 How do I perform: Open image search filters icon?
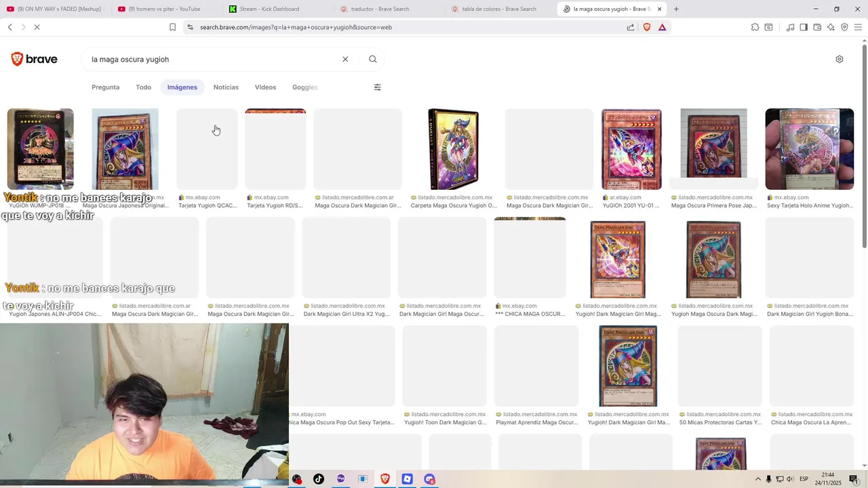pyautogui.click(x=378, y=87)
